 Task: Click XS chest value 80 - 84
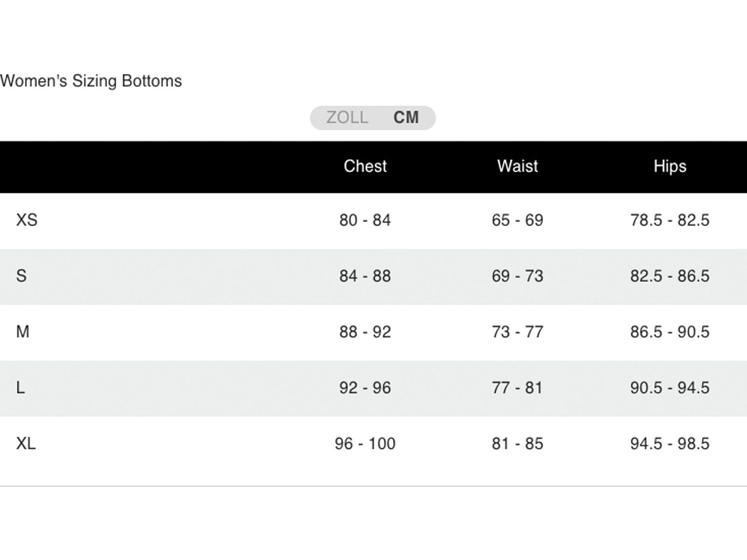365,220
